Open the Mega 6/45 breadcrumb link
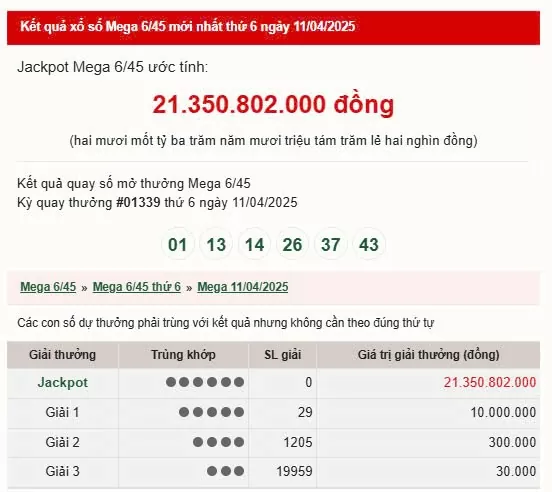The height and width of the screenshot is (492, 552). pos(48,287)
